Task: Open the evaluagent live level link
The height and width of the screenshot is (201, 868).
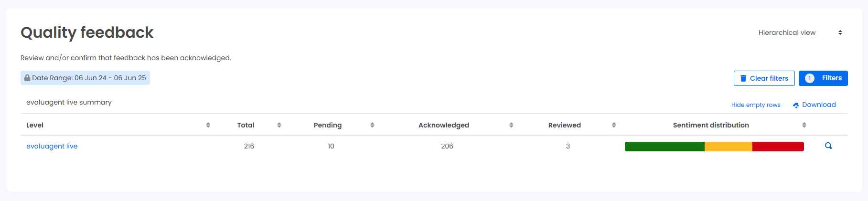Action: point(52,146)
